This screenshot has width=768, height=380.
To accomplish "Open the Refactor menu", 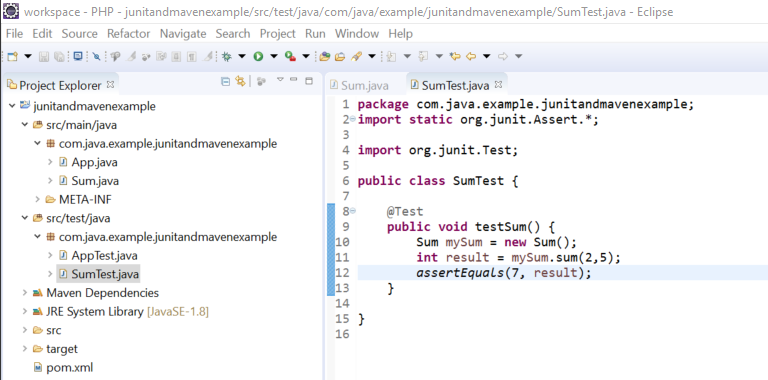I will click(128, 34).
